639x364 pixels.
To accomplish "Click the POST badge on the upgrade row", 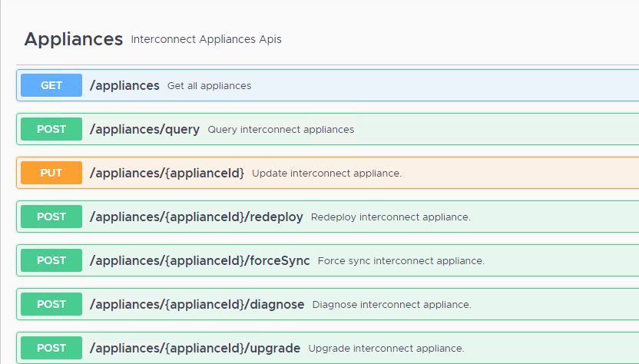I will coord(51,348).
